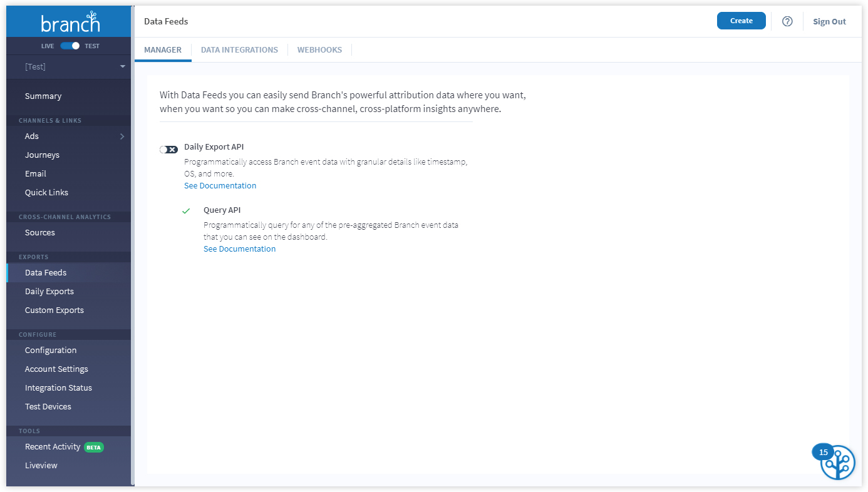Viewport: 868px width, 492px height.
Task: Select Data Feeds in the sidebar
Action: click(69, 273)
